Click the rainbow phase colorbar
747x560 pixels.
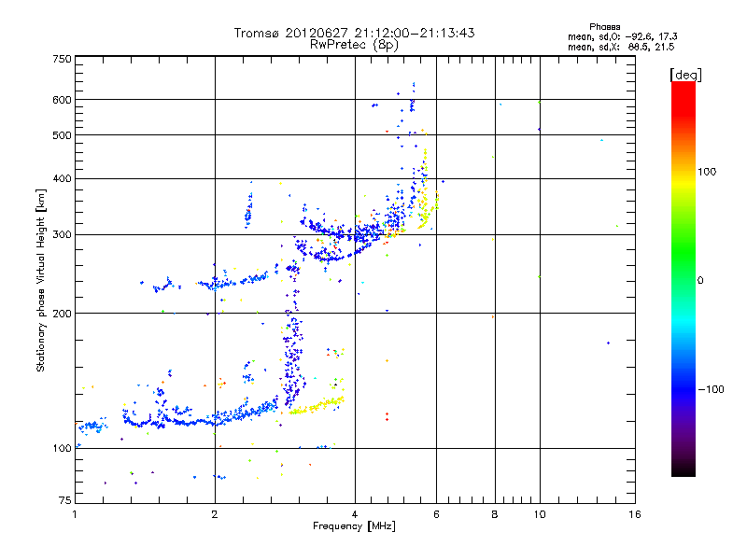point(684,279)
